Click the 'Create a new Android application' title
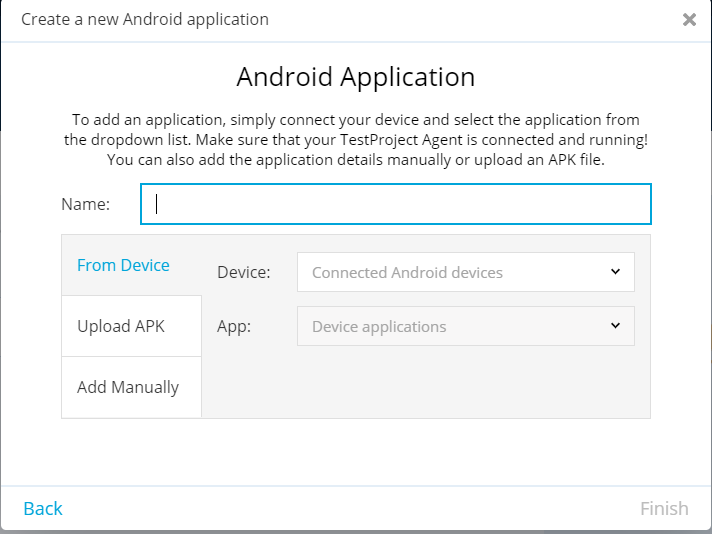Viewport: 712px width, 534px height. (x=145, y=20)
